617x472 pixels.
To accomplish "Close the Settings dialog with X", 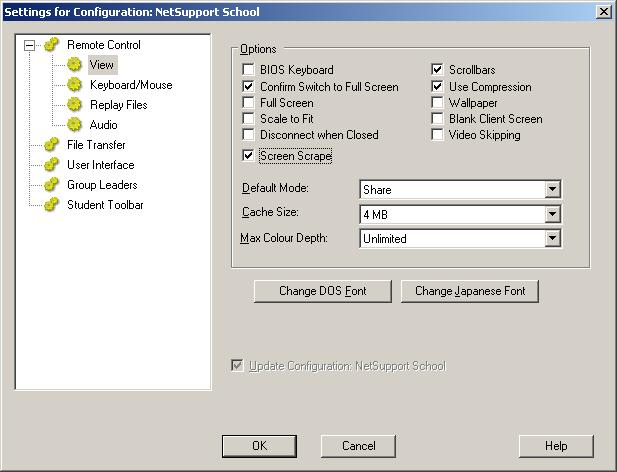I will click(x=604, y=12).
